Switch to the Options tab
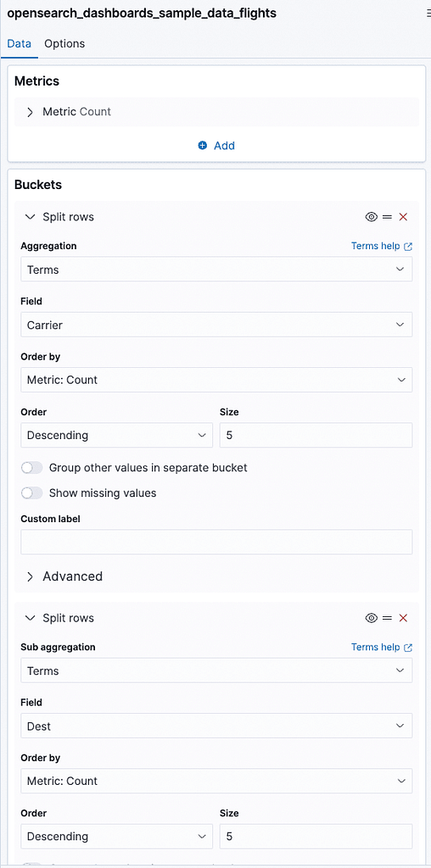Image resolution: width=431 pixels, height=868 pixels. pyautogui.click(x=64, y=43)
